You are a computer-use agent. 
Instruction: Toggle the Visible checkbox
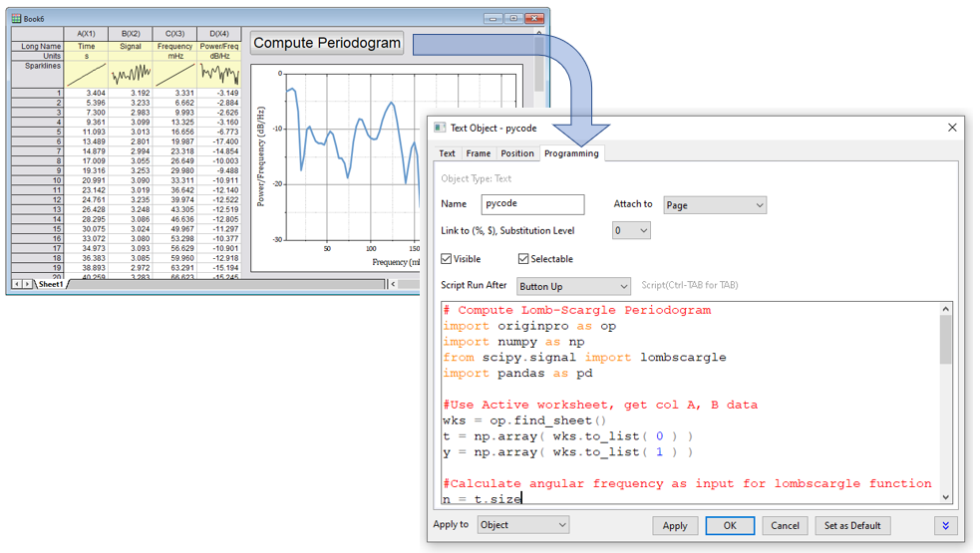pyautogui.click(x=447, y=259)
